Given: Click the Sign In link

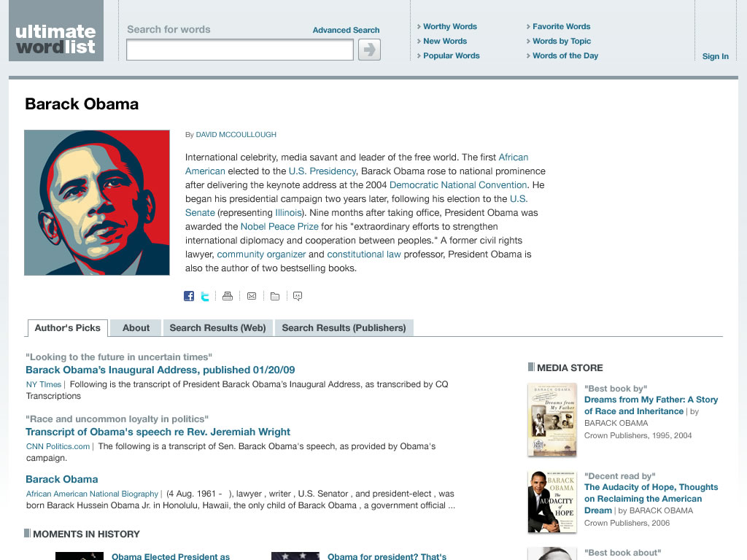Looking at the screenshot, I should tap(715, 56).
